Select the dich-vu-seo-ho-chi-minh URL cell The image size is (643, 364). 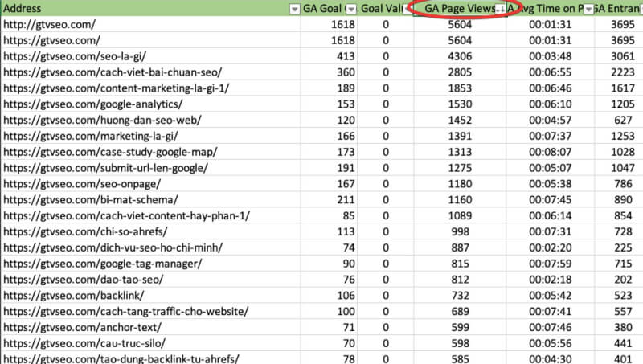click(x=151, y=247)
